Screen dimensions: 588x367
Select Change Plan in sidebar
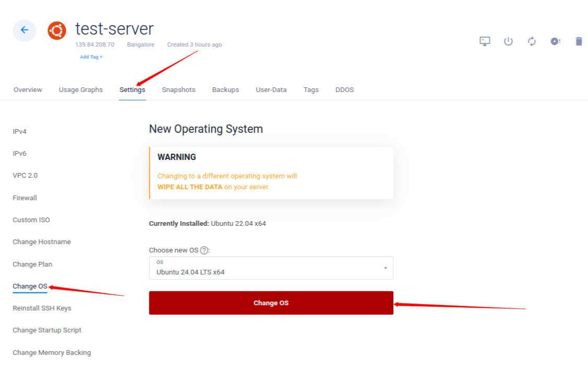[x=32, y=264]
